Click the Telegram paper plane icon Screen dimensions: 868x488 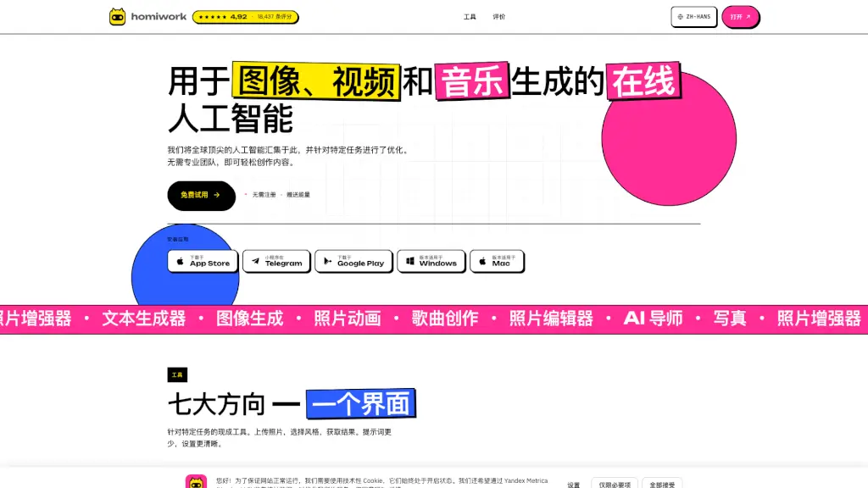click(x=255, y=261)
